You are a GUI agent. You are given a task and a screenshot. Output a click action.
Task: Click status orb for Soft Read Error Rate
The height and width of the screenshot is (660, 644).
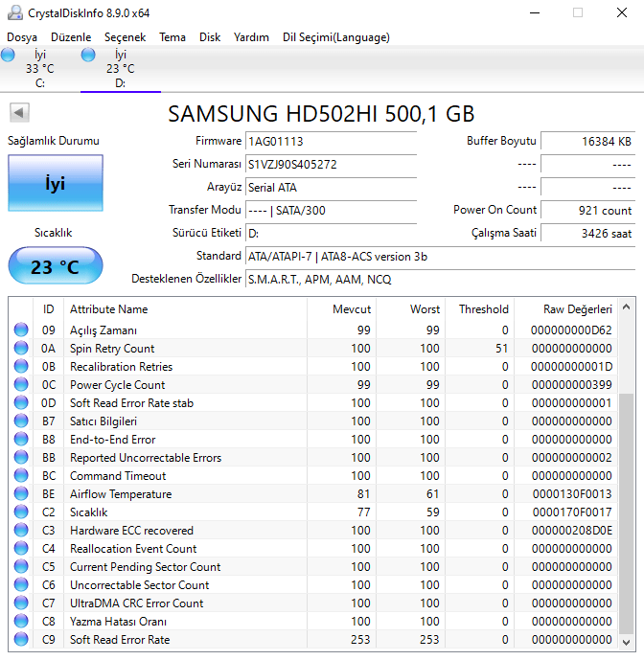coord(21,640)
